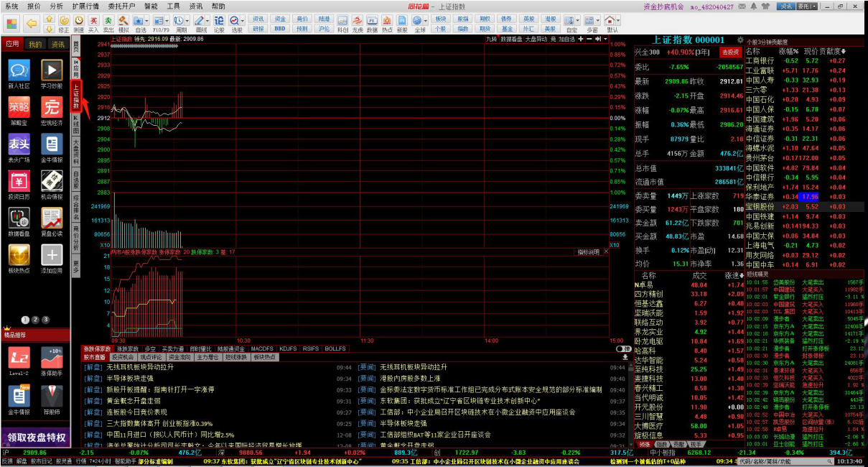This screenshot has height=467, width=868.
Task: Click the 买入 buy icon
Action: click(x=93, y=24)
